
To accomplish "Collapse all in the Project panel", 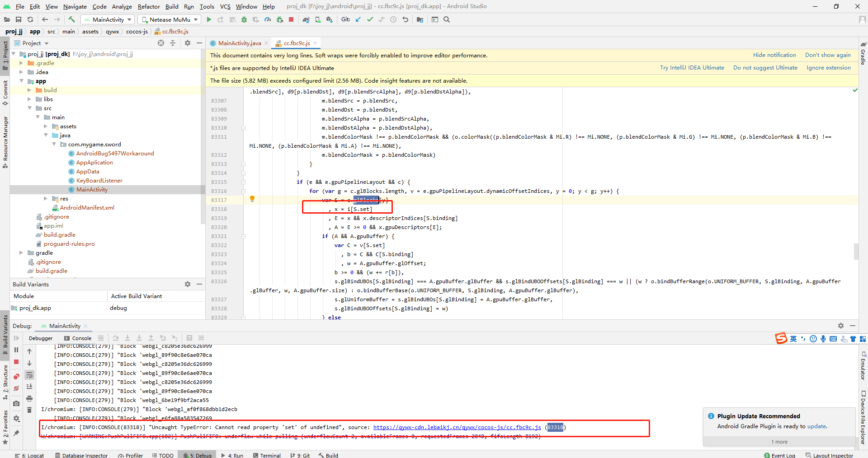I will point(173,43).
